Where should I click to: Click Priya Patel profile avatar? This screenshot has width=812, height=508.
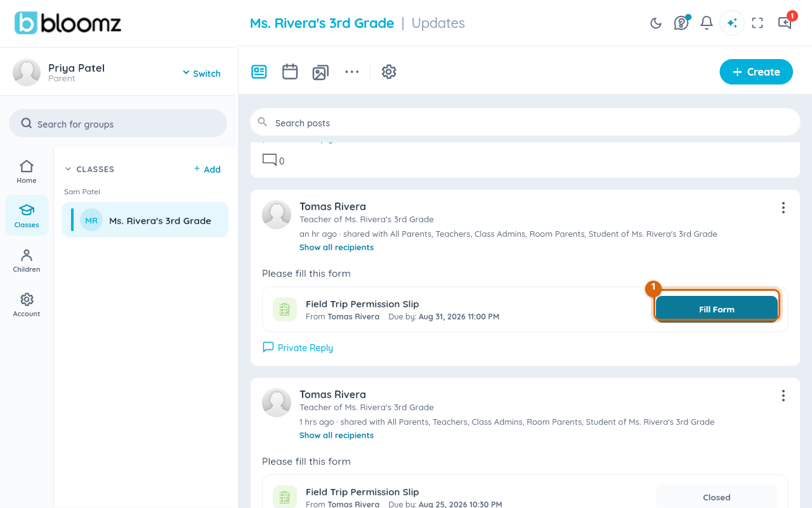tap(27, 72)
